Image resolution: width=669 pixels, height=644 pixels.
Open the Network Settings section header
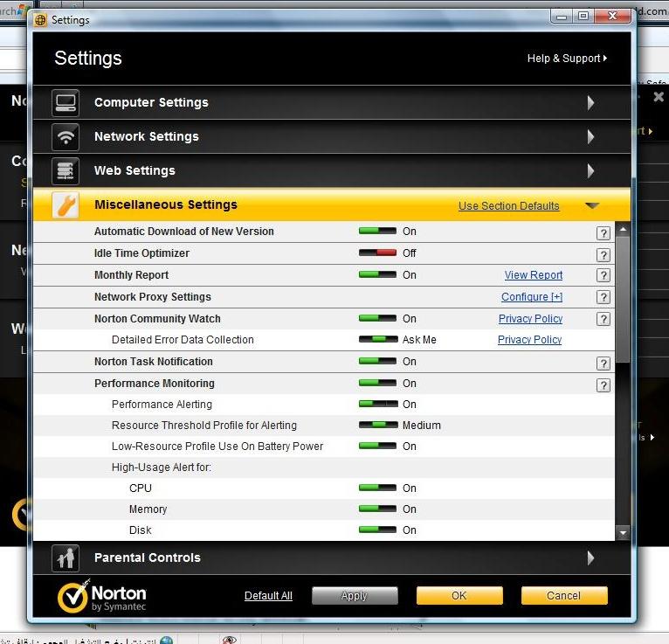[x=147, y=136]
